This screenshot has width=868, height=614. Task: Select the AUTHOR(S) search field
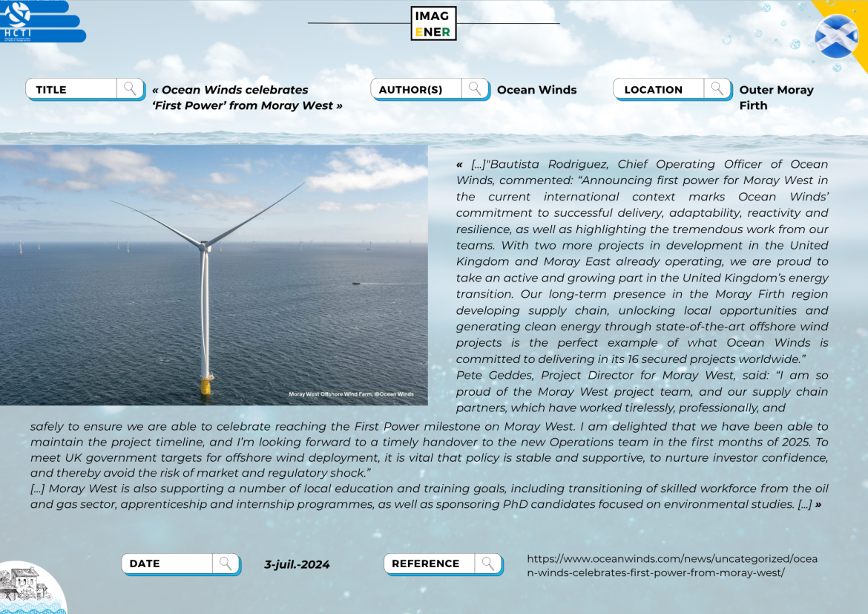point(430,89)
